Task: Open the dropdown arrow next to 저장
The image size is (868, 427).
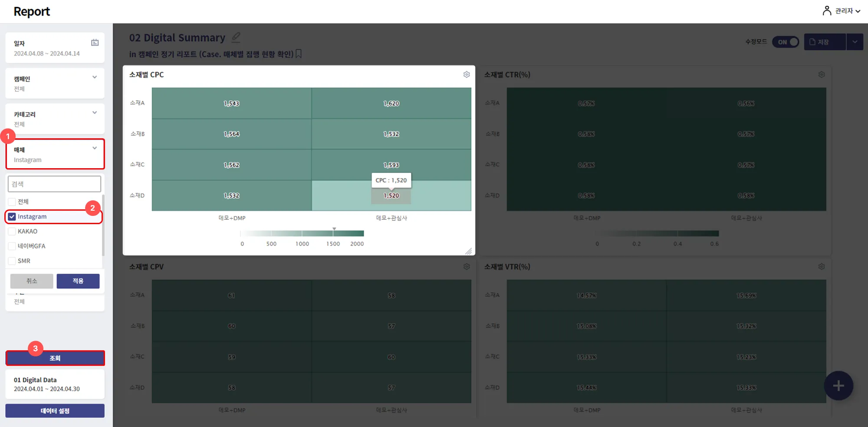Action: point(855,42)
